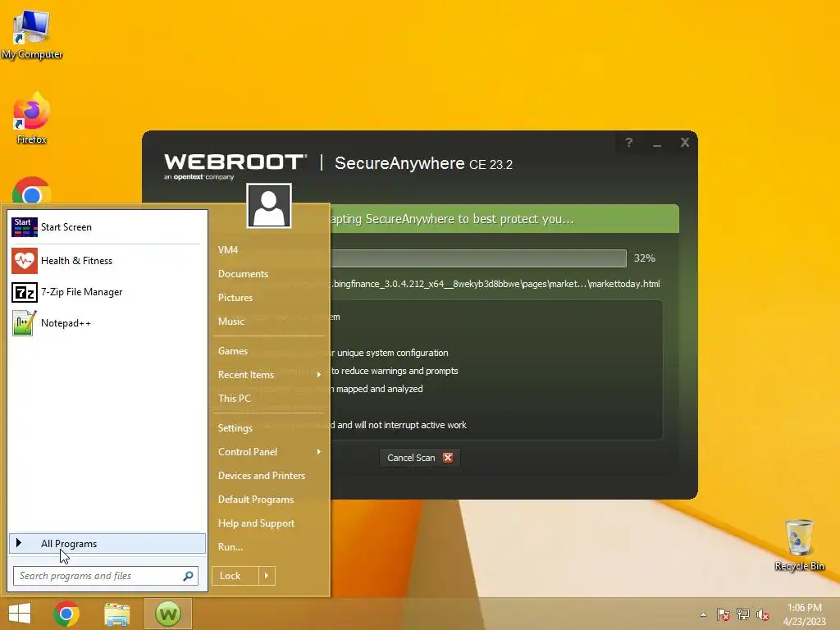The height and width of the screenshot is (630, 840).
Task: Open Music from Start menu
Action: pos(231,321)
